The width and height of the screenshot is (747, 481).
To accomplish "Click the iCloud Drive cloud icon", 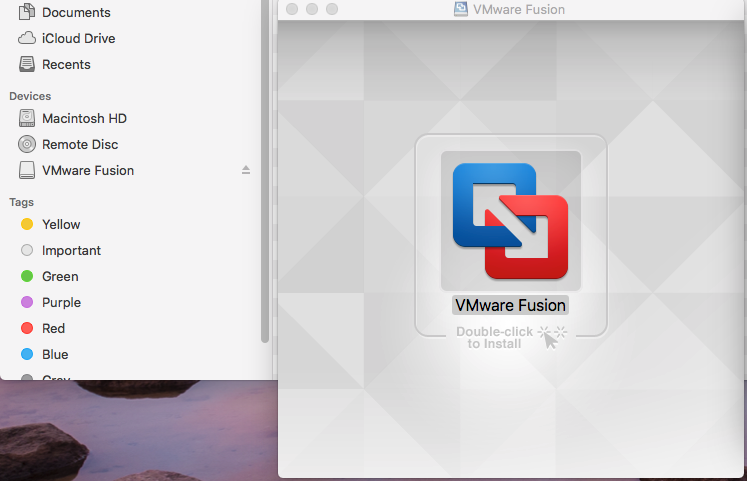I will click(27, 38).
